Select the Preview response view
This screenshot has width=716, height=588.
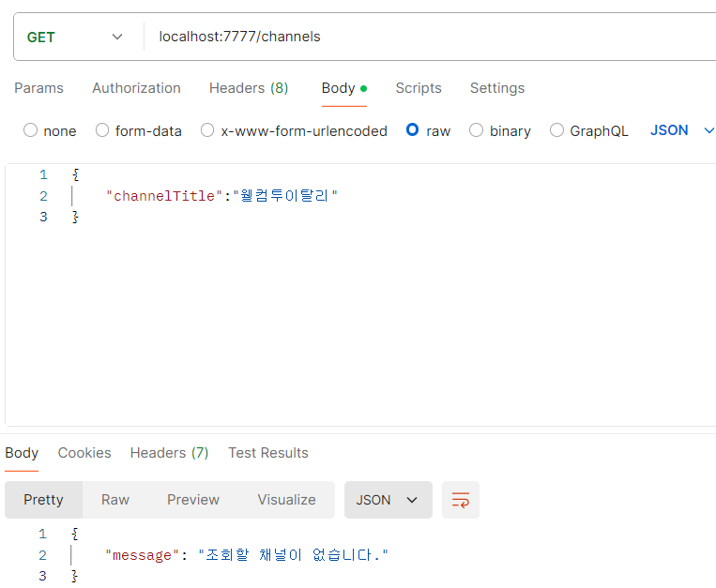point(193,500)
